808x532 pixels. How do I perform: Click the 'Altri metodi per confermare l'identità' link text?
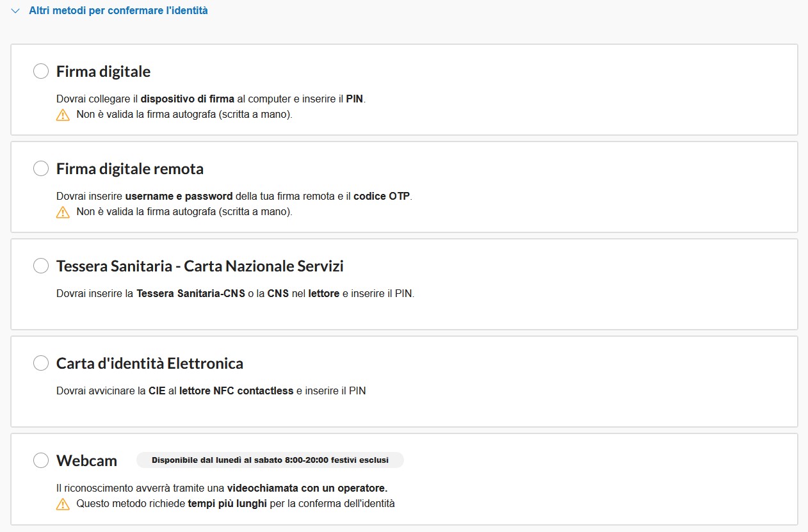118,11
